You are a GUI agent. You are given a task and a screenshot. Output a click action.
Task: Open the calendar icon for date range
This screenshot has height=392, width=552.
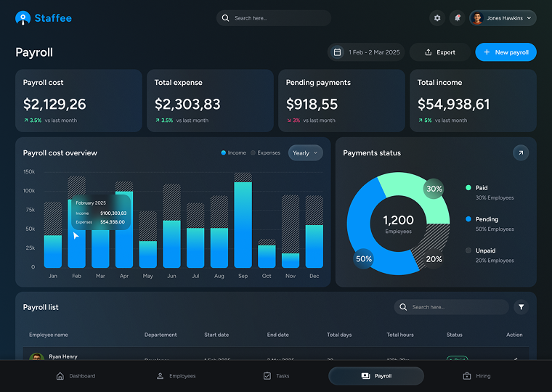click(x=337, y=52)
